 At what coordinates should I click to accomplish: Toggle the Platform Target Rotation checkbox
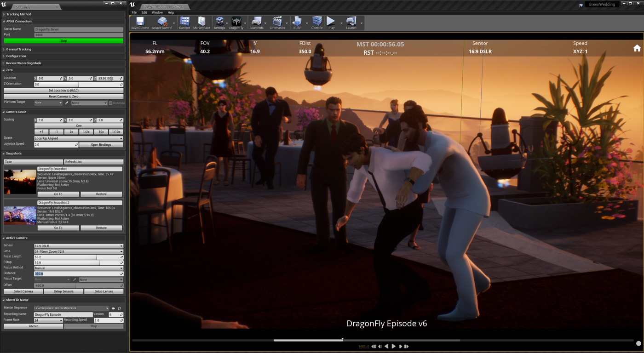point(110,103)
